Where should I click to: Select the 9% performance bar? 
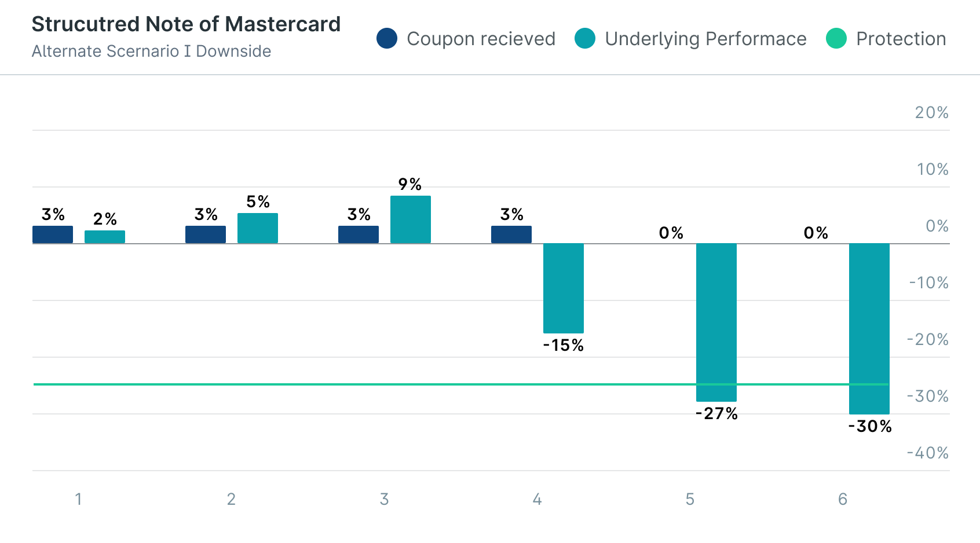(x=410, y=219)
